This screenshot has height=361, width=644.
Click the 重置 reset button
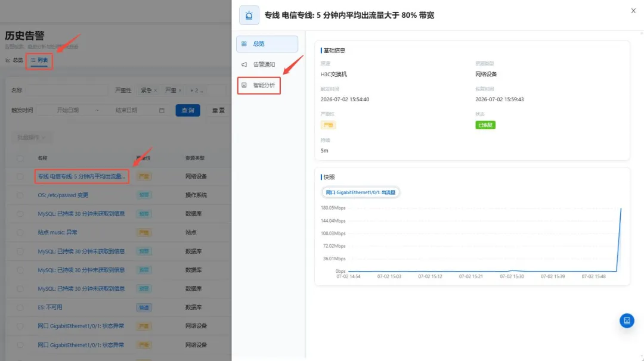pos(218,110)
